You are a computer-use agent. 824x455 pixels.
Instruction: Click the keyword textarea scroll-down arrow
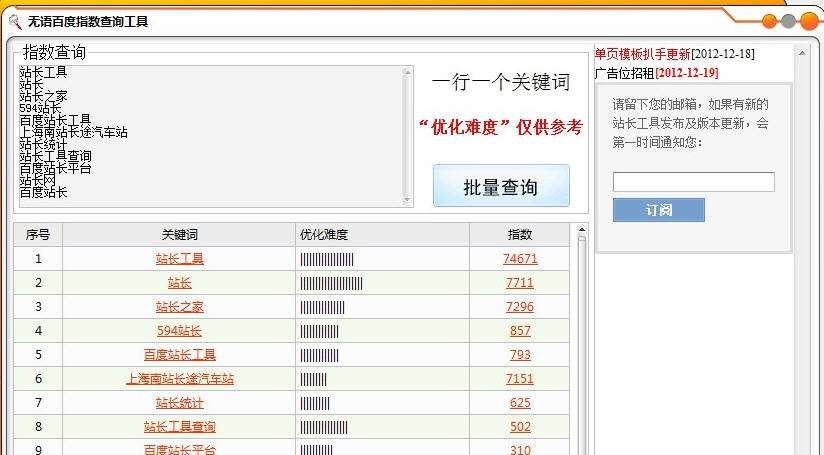coord(407,201)
